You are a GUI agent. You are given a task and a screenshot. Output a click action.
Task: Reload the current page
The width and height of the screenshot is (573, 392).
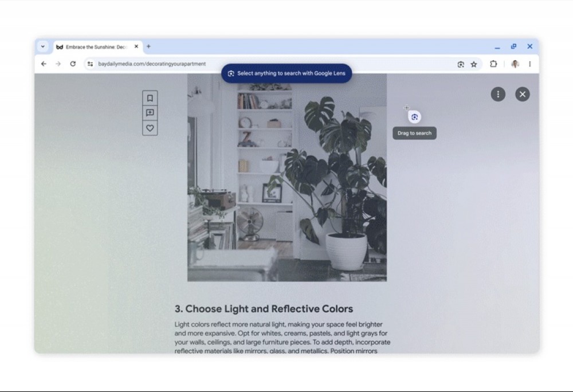coord(73,64)
